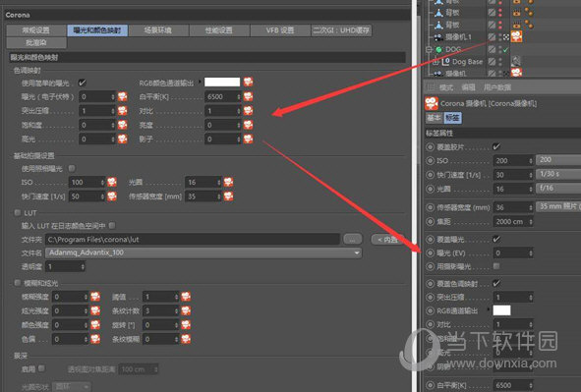This screenshot has width=581, height=392.
Task: Toggle 使用简单的曝光 checkbox
Action: tap(83, 83)
